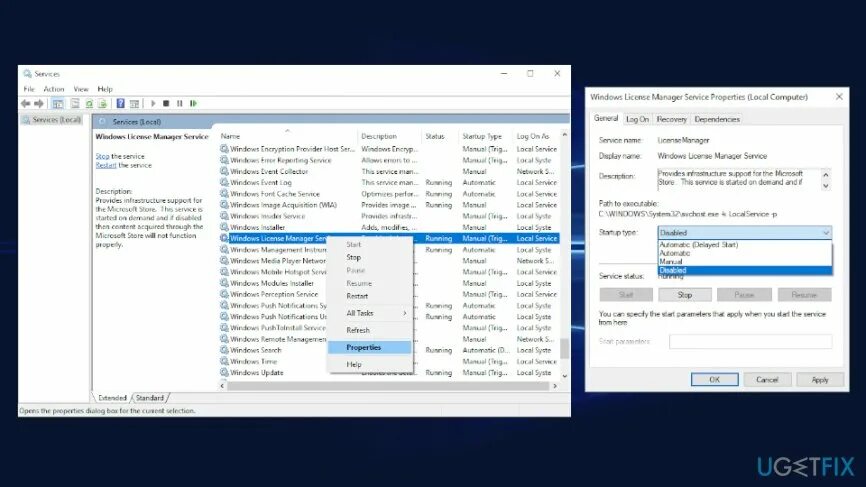Click gear icon beside Windows Time
The height and width of the screenshot is (487, 866).
click(x=224, y=361)
